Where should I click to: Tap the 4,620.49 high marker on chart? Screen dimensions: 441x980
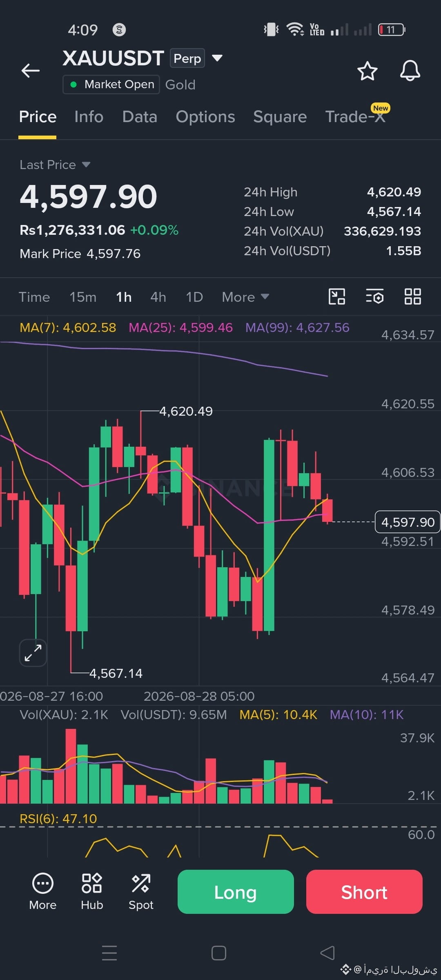[x=186, y=411]
